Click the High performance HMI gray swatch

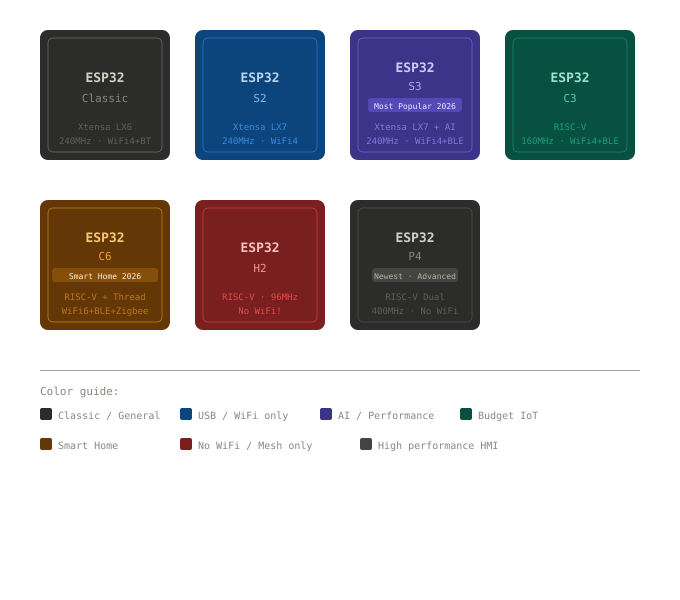(x=366, y=444)
